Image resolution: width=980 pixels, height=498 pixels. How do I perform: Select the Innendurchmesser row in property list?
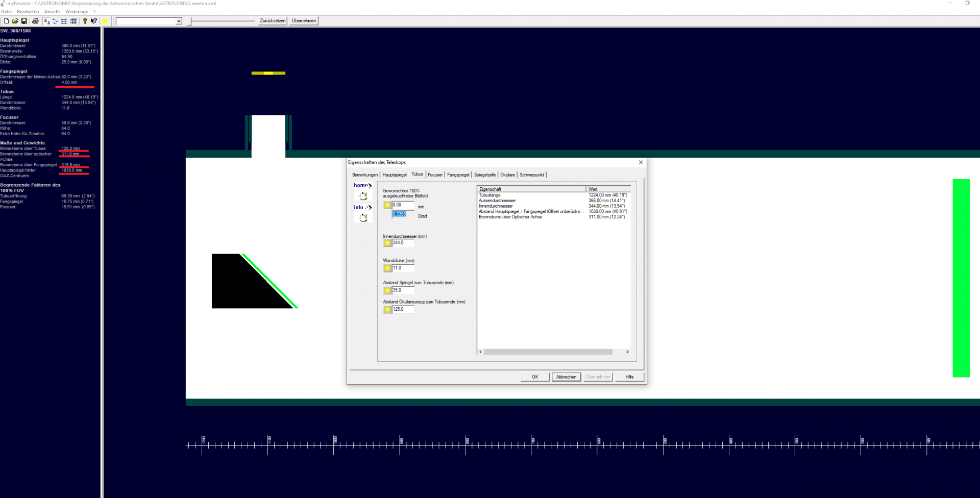(x=554, y=206)
